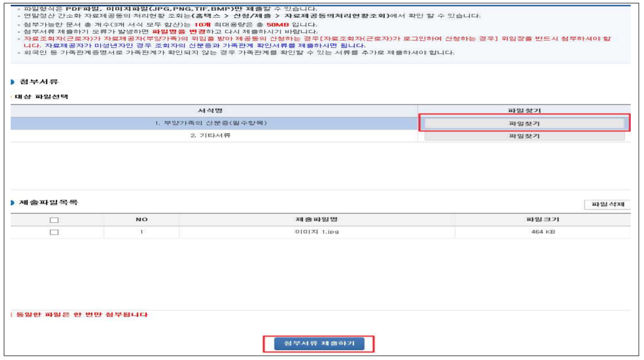Click the 제출파일목록 section heading
Viewport: 644px width, 360px height.
pos(49,202)
